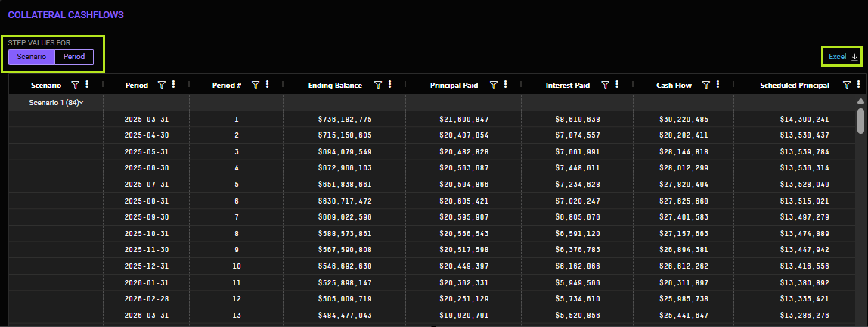This screenshot has height=327, width=868.
Task: Sort by the Scenario column header
Action: coord(46,86)
